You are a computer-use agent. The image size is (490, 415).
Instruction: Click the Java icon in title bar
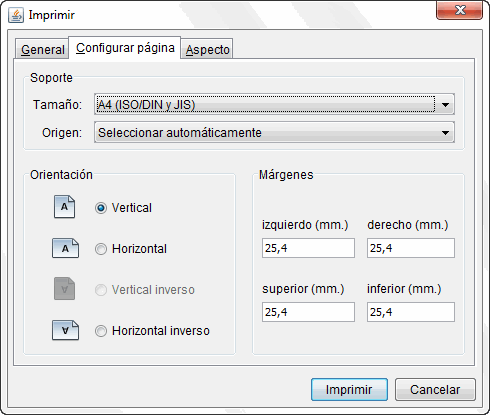[16, 15]
